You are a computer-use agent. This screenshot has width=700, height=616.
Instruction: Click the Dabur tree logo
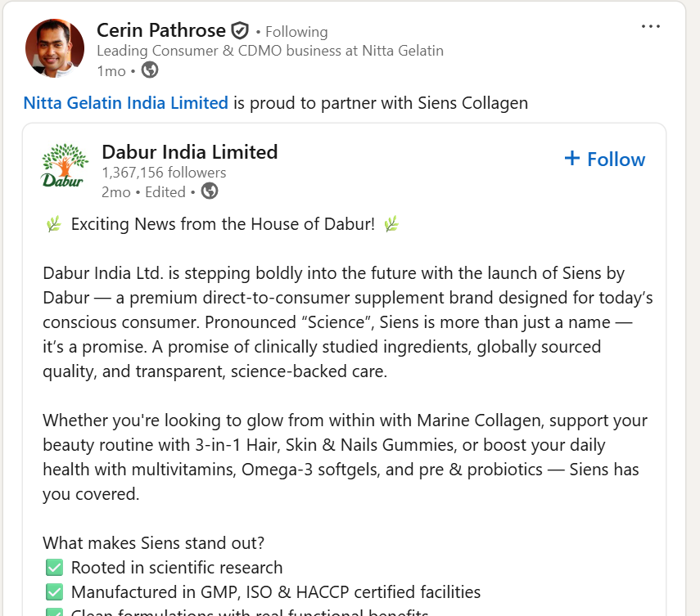(63, 166)
